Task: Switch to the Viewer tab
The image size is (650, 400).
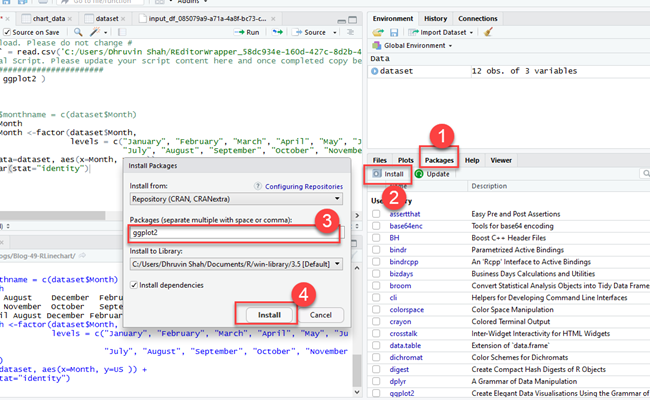Action: (x=501, y=160)
